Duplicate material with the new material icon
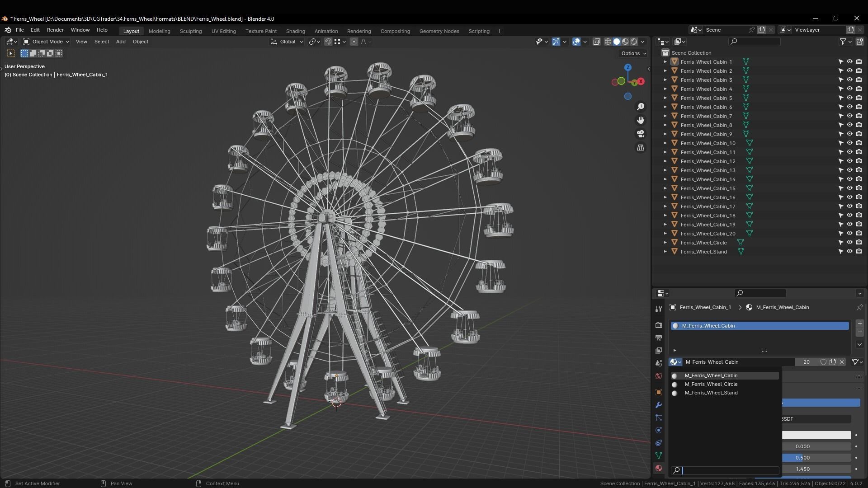 [x=833, y=362]
